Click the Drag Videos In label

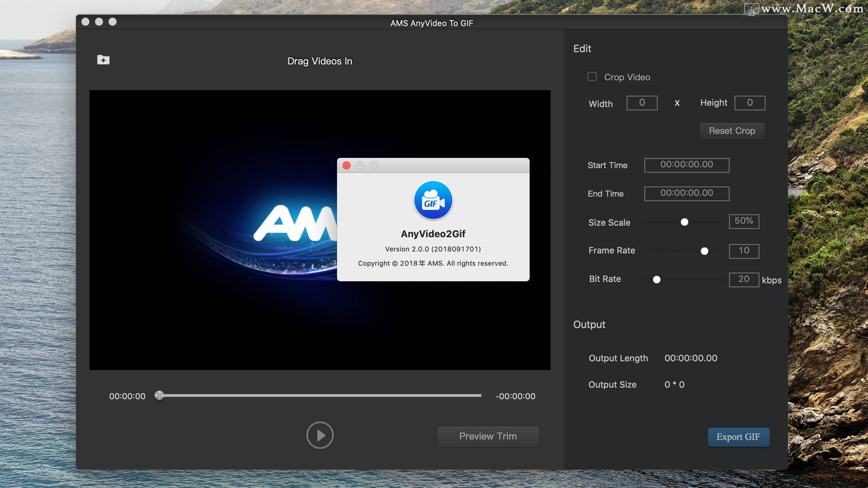(320, 61)
